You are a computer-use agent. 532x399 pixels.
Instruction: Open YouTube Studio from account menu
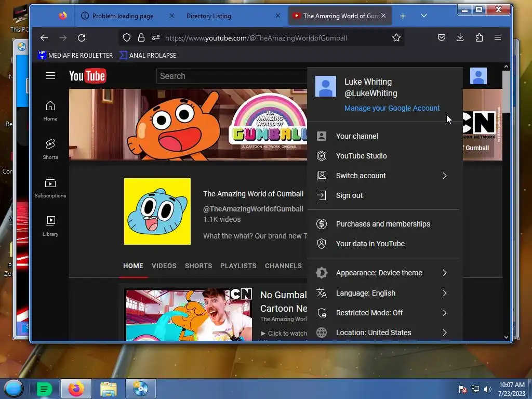pos(383,156)
